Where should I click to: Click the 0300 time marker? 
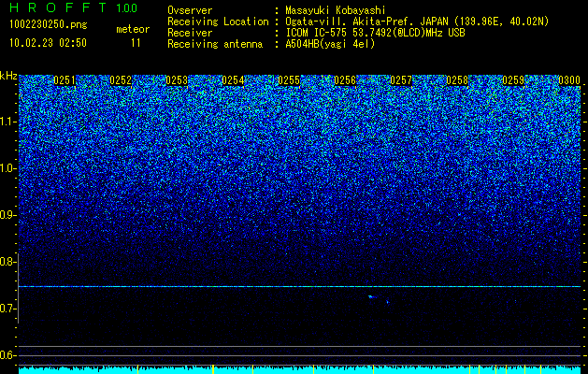click(x=569, y=80)
